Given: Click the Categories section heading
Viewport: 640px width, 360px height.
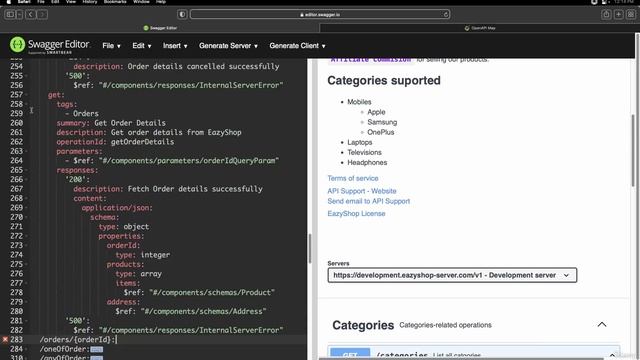Looking at the screenshot, I should (363, 325).
